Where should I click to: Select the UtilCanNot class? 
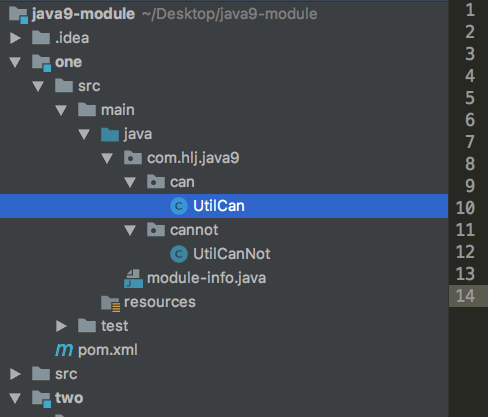[232, 254]
